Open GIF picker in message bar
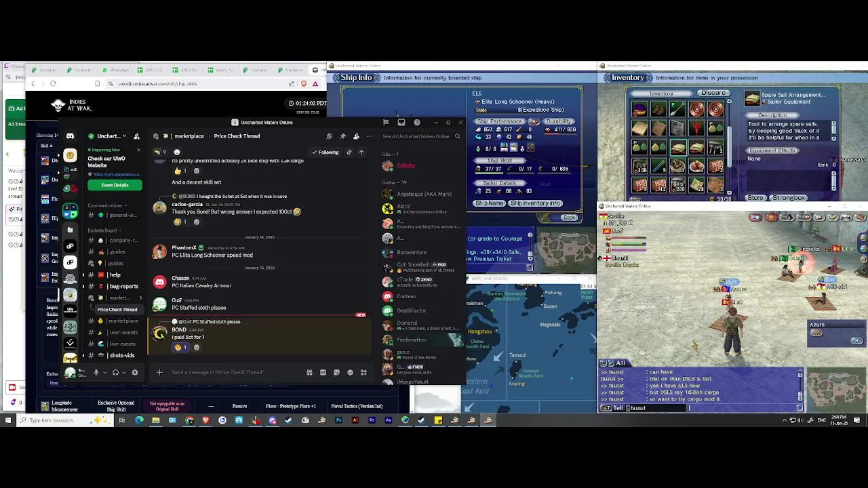The image size is (868, 488). (x=323, y=372)
